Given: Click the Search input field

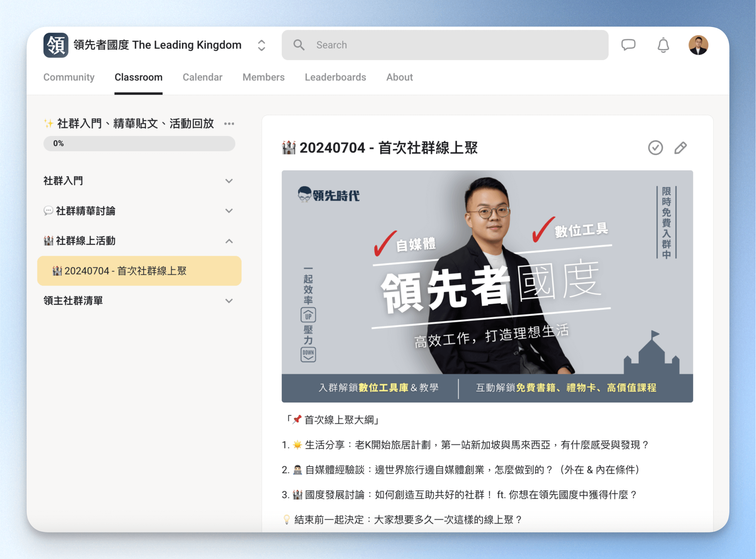Looking at the screenshot, I should pos(445,45).
